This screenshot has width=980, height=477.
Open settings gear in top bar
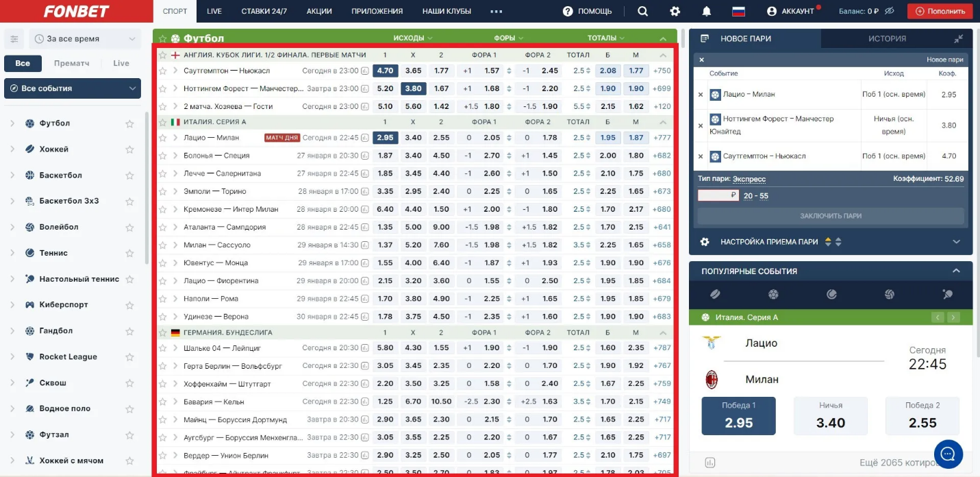coord(675,11)
